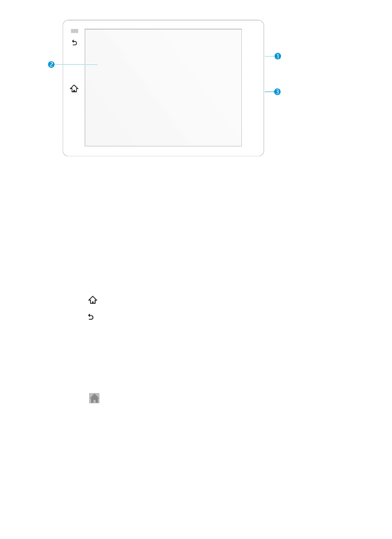
Task: Select the outlined Home icon in the legend
Action: click(x=93, y=300)
